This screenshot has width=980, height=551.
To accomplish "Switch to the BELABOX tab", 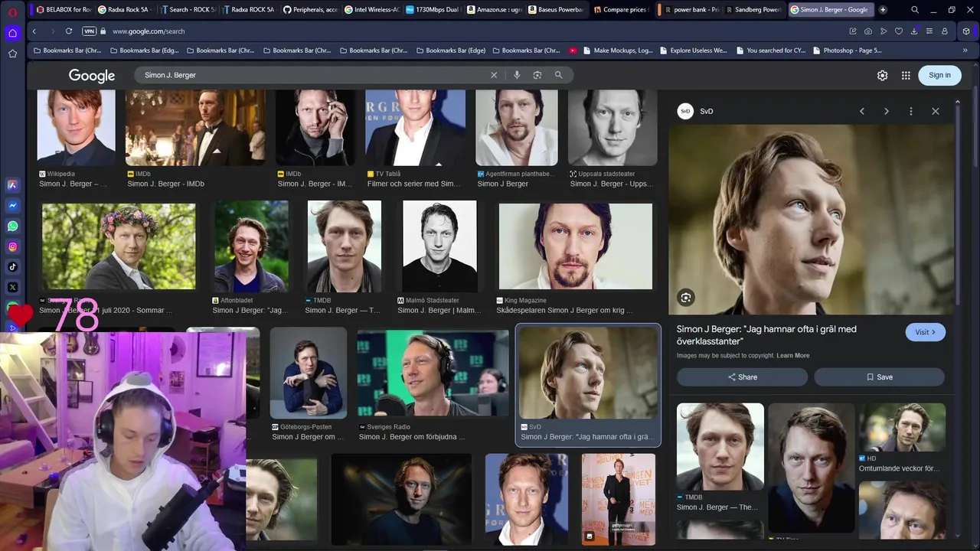I will tap(63, 10).
